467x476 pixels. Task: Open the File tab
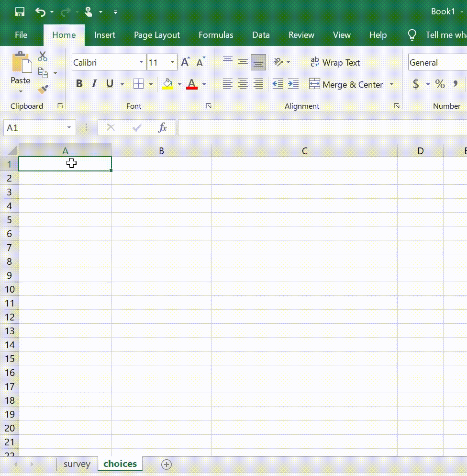(21, 35)
